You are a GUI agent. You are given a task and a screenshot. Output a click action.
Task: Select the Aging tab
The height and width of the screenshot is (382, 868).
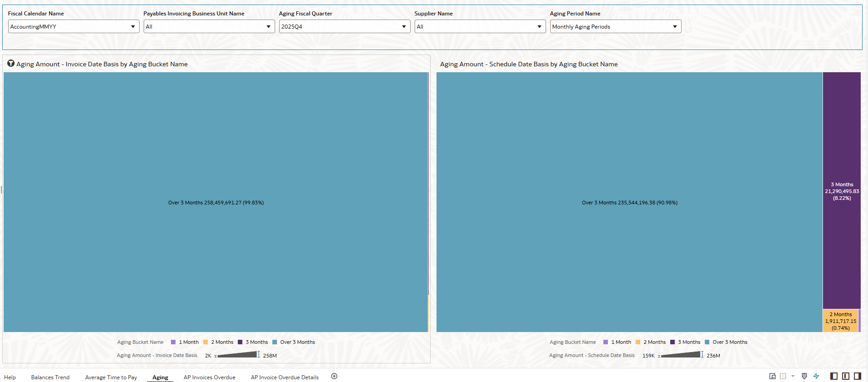(160, 377)
